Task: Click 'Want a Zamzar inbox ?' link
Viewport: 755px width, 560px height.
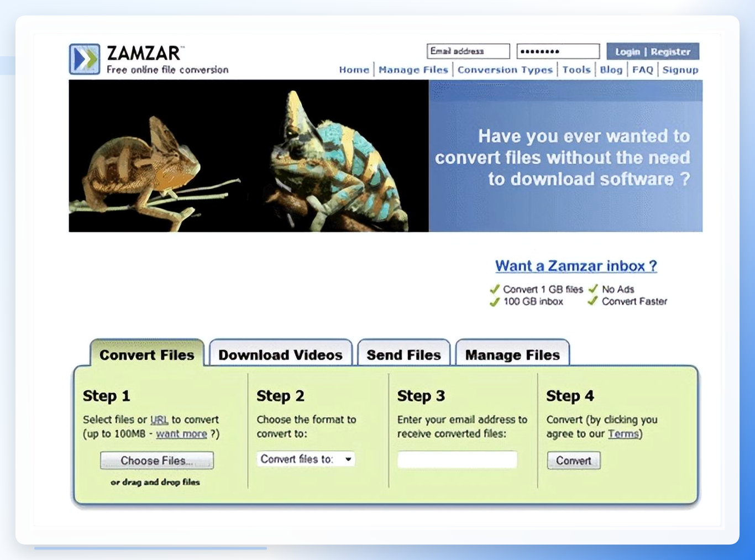Action: point(576,266)
